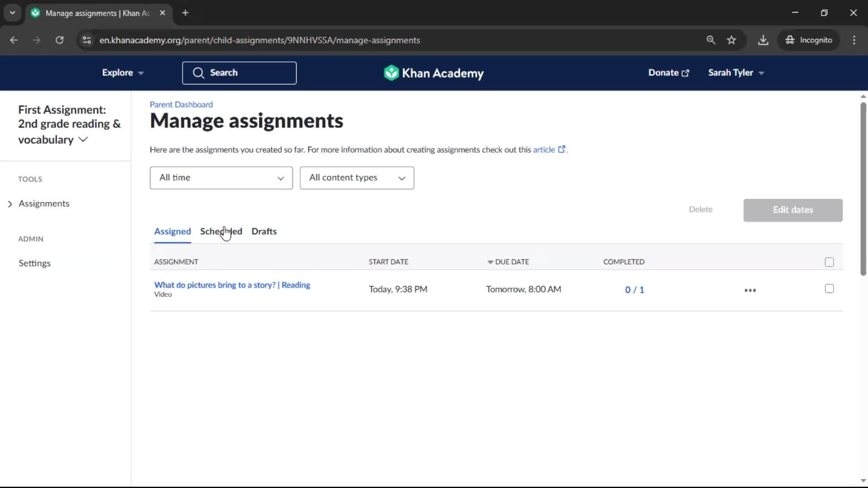Switch to the Assigned tab
The height and width of the screenshot is (488, 868).
pos(172,231)
